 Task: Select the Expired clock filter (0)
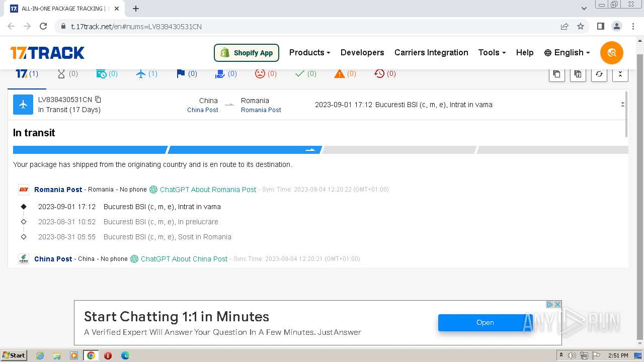click(385, 74)
